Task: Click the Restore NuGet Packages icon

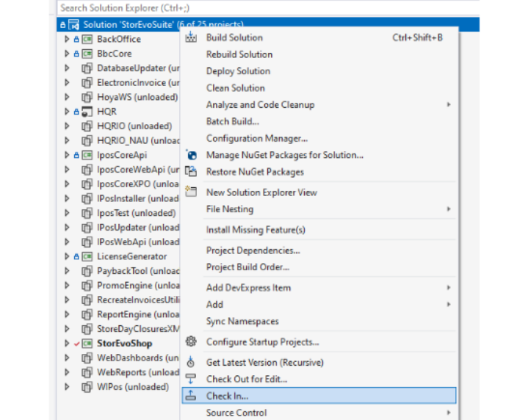Action: coord(191,171)
